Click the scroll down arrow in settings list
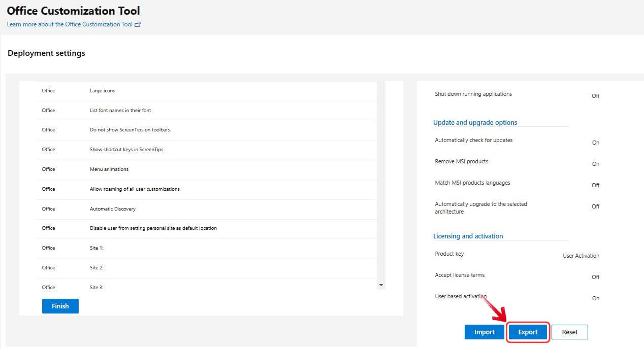 coord(381,286)
